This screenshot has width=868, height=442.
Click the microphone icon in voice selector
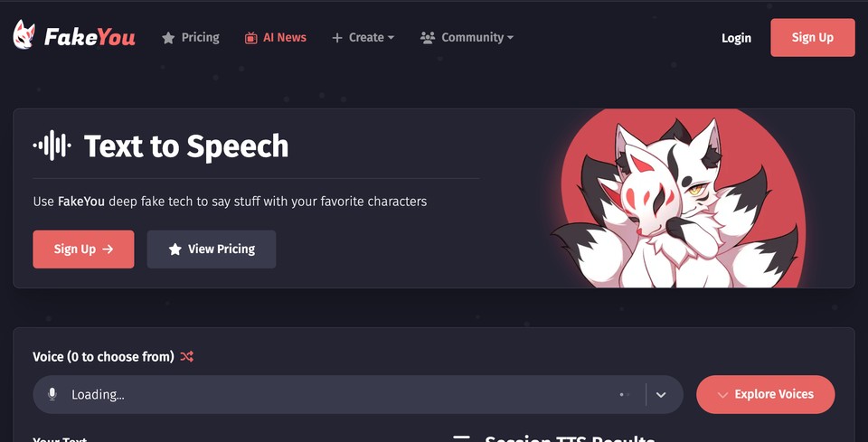tap(52, 394)
